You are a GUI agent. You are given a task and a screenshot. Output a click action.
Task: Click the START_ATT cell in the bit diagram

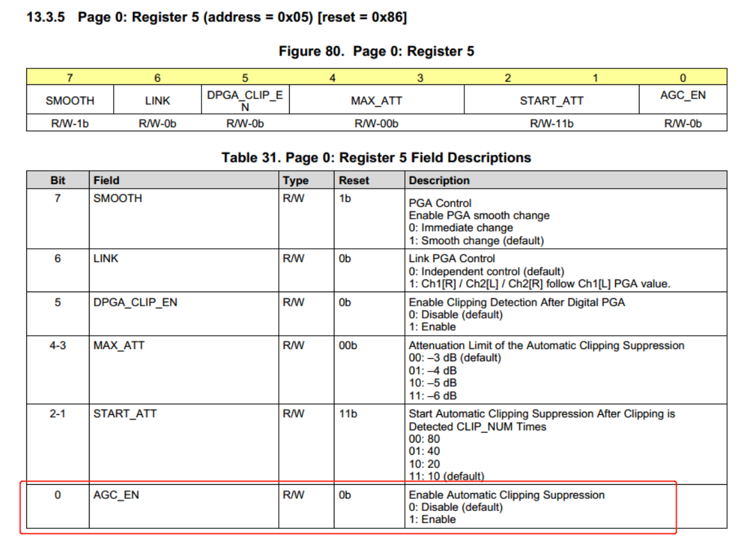551,100
